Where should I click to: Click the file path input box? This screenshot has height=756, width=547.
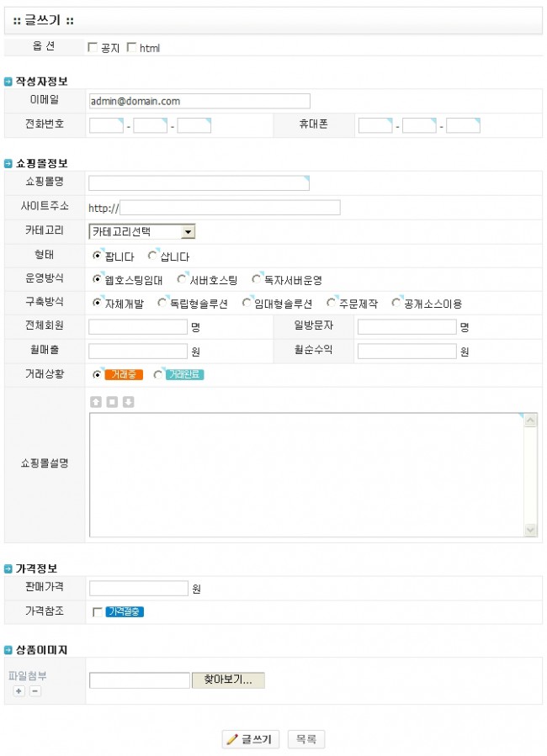[x=140, y=680]
